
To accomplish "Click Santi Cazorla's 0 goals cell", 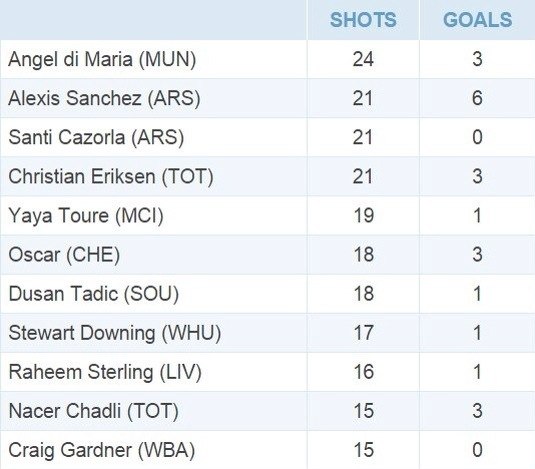I will (477, 137).
